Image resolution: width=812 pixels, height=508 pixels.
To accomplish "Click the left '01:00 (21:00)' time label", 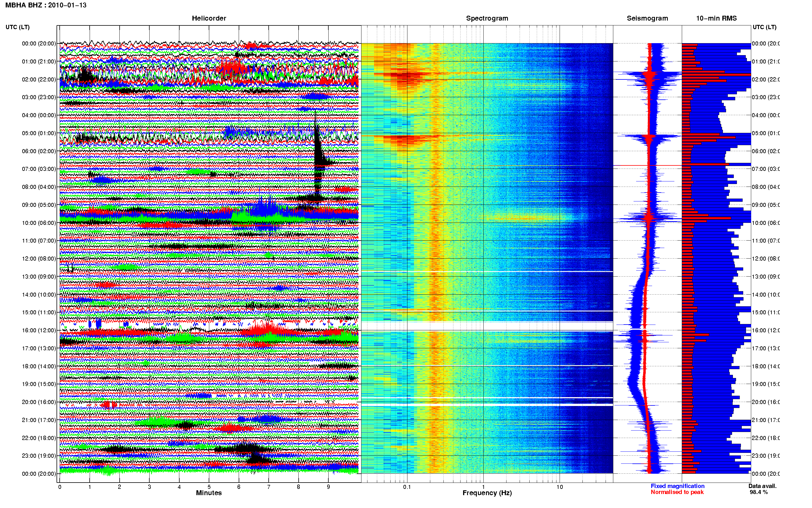I will [39, 61].
